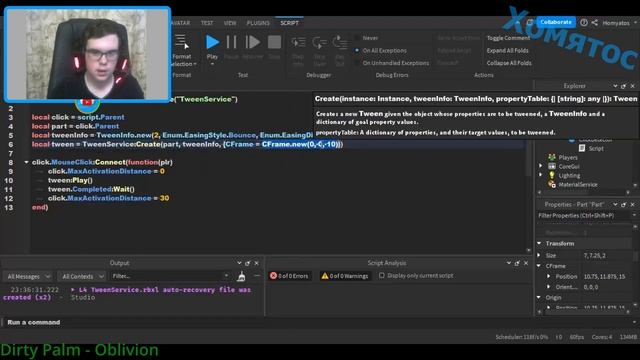The width and height of the screenshot is (640, 360).
Task: Pop out the Explorer panel
Action: (x=623, y=86)
